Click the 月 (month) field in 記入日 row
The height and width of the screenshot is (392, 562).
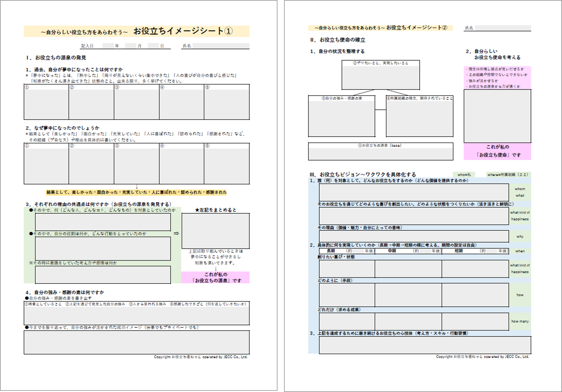(x=131, y=46)
